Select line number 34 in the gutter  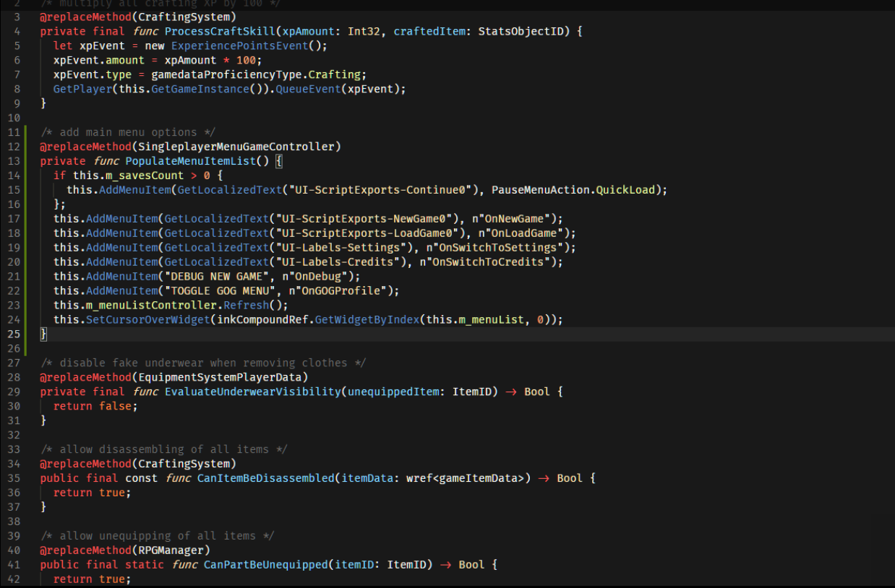14,464
